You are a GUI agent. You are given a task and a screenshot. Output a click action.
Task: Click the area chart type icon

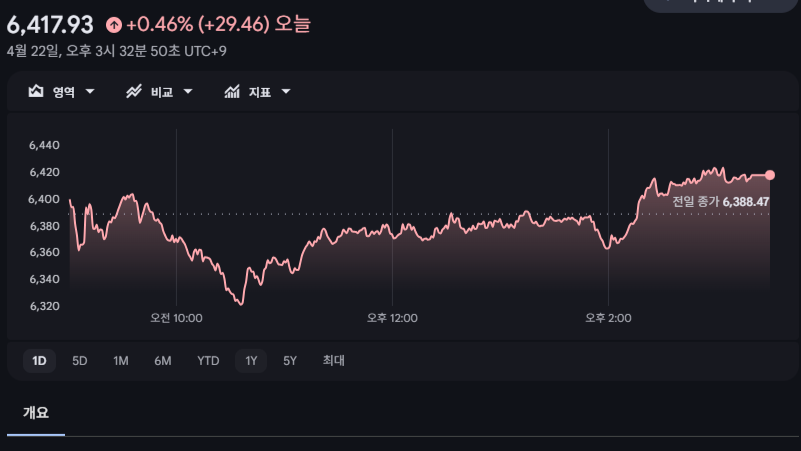pos(36,92)
